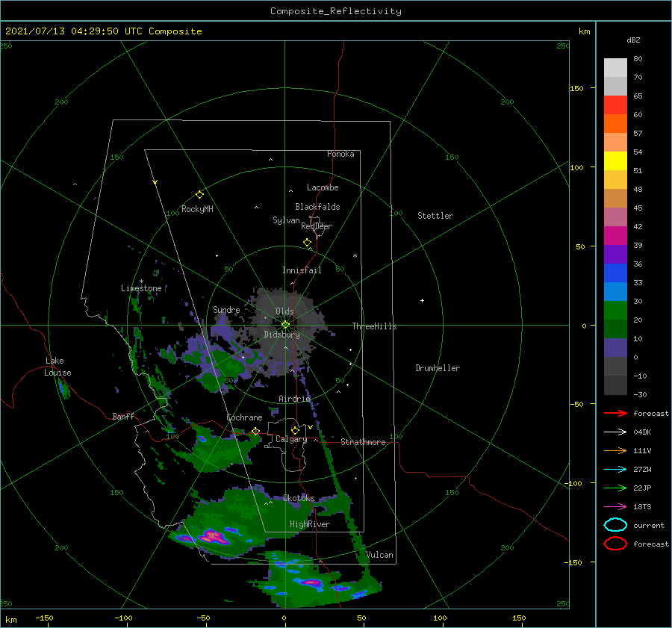The width and height of the screenshot is (672, 628).
Task: Click the Calgary city label
Action: [291, 439]
